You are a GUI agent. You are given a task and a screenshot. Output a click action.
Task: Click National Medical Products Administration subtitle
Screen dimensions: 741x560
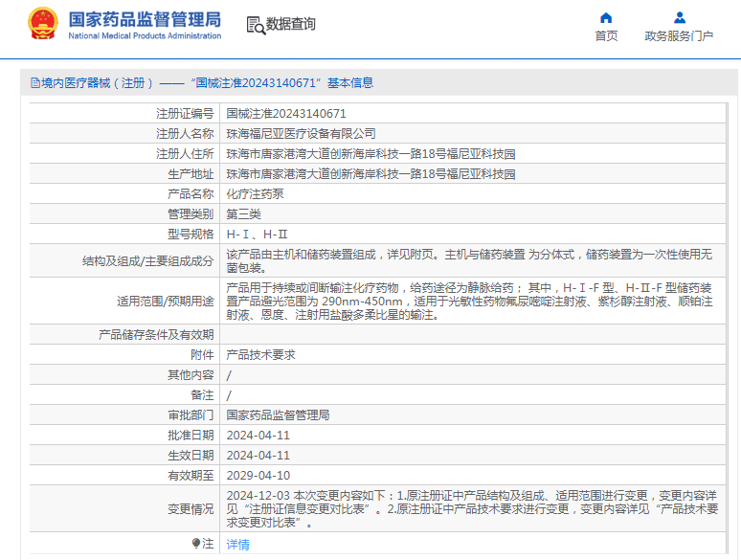(145, 36)
